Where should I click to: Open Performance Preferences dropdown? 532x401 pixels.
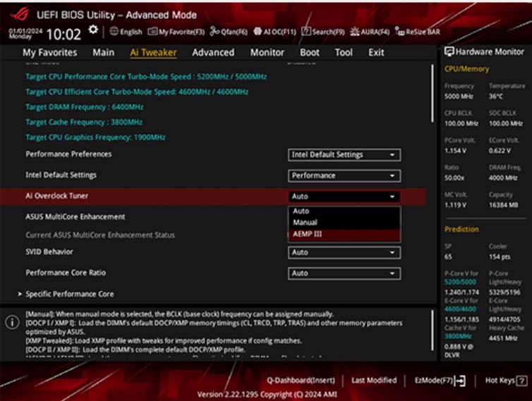pos(344,155)
